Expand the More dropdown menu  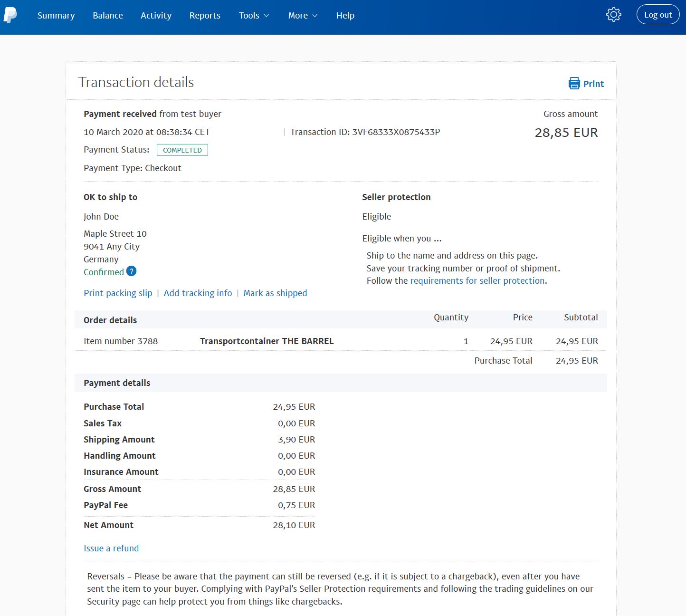click(x=303, y=16)
